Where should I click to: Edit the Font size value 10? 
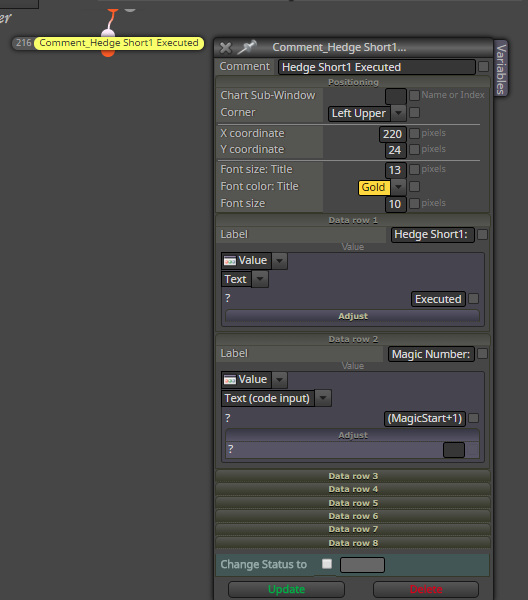pyautogui.click(x=395, y=204)
